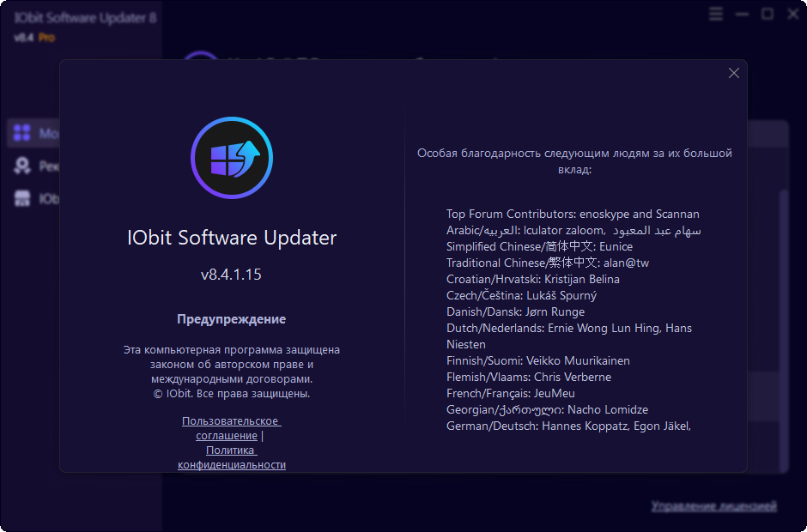Click the German/Deutsch: Hannes Koppatz line
This screenshot has height=532, width=807.
(568, 426)
